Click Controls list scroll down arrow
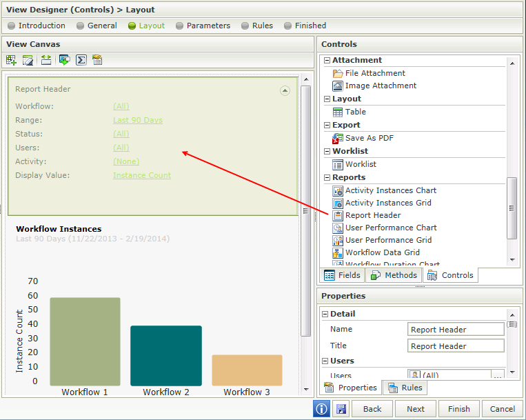This screenshot has width=526, height=420. tap(512, 259)
